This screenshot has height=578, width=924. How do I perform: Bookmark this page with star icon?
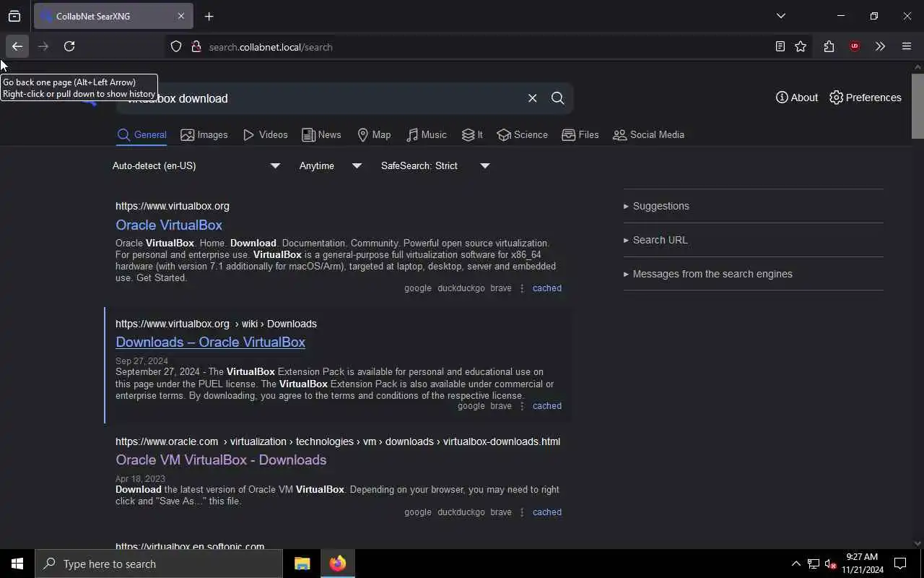point(801,47)
